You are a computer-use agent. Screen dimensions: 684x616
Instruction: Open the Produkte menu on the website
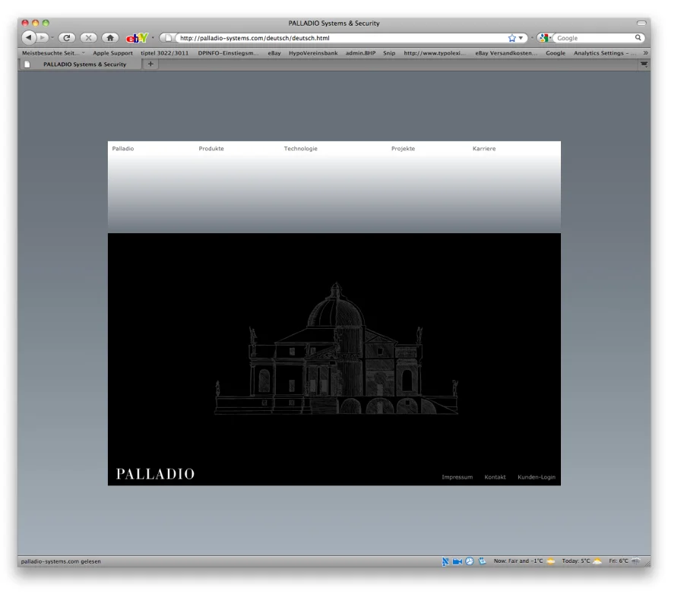(x=211, y=149)
